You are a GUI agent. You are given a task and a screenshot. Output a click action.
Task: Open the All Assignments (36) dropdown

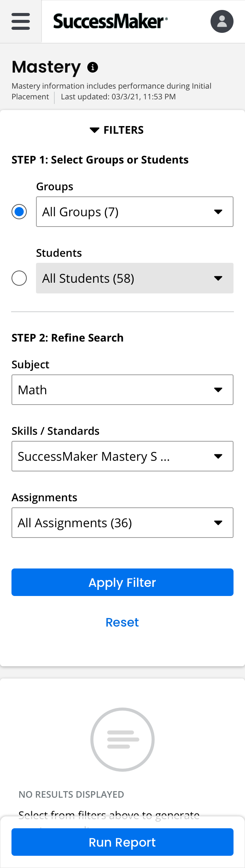122,523
